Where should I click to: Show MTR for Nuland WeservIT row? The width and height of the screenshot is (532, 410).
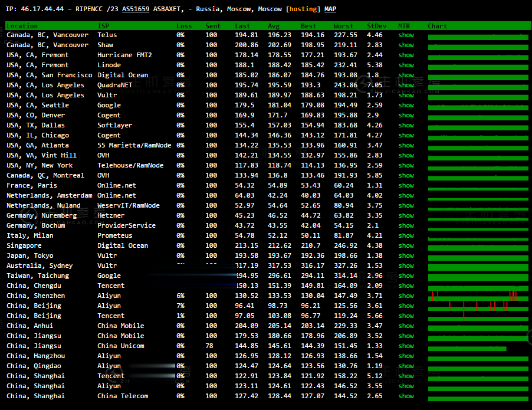pyautogui.click(x=406, y=206)
